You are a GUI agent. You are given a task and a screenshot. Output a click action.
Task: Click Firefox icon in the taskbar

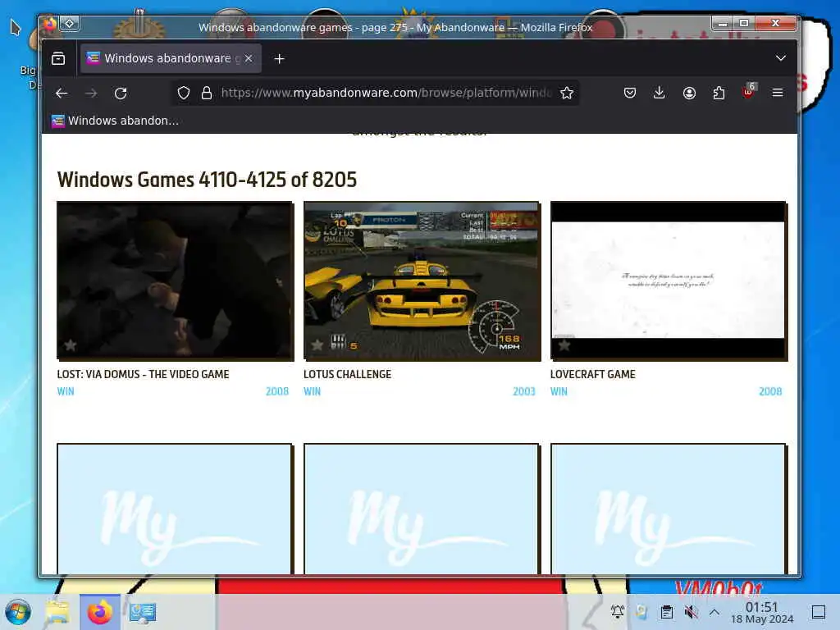click(100, 612)
